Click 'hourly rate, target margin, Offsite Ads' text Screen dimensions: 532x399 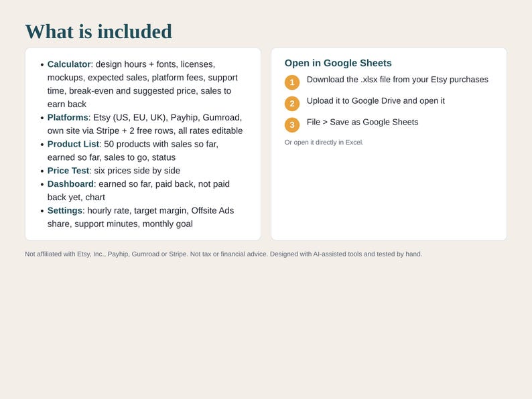[161, 210]
